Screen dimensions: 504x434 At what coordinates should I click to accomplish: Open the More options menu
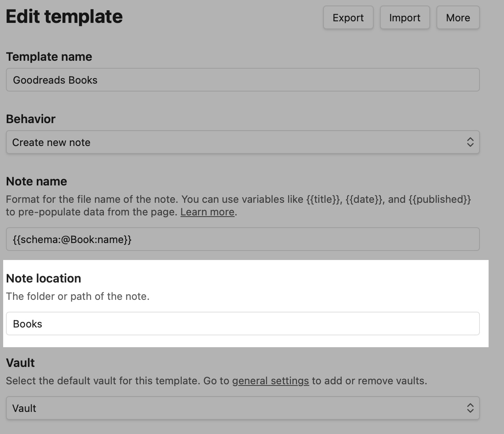pos(458,18)
